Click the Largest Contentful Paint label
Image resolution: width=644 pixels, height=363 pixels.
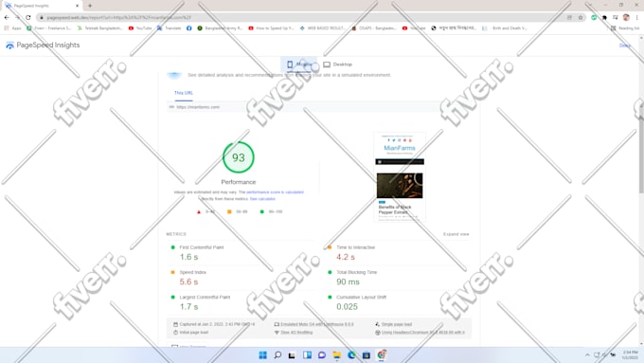coord(205,297)
